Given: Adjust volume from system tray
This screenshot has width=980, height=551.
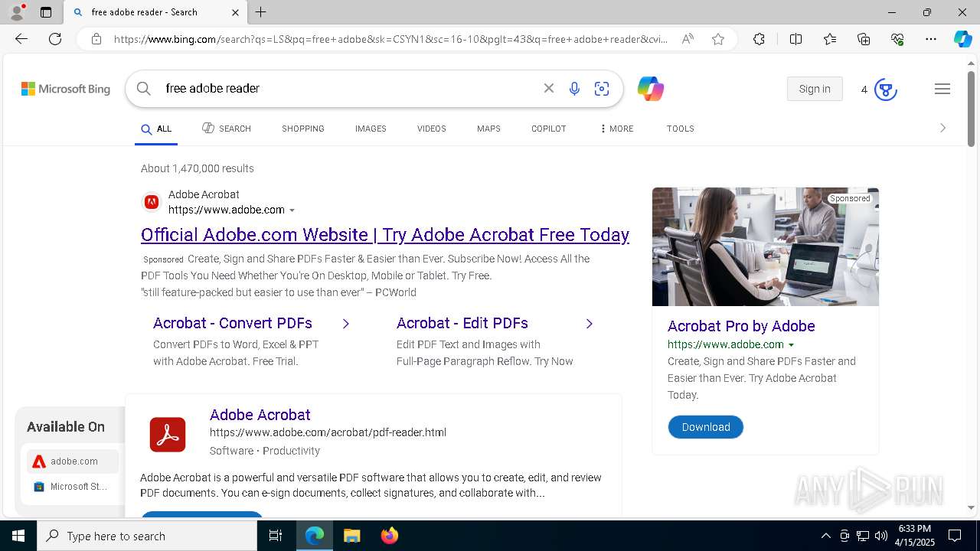Looking at the screenshot, I should click(x=881, y=536).
